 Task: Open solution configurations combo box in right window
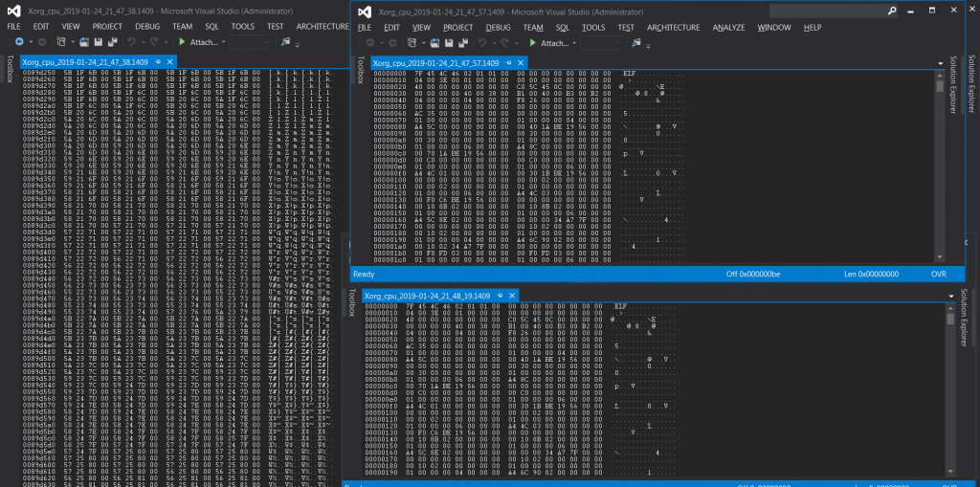tap(601, 43)
